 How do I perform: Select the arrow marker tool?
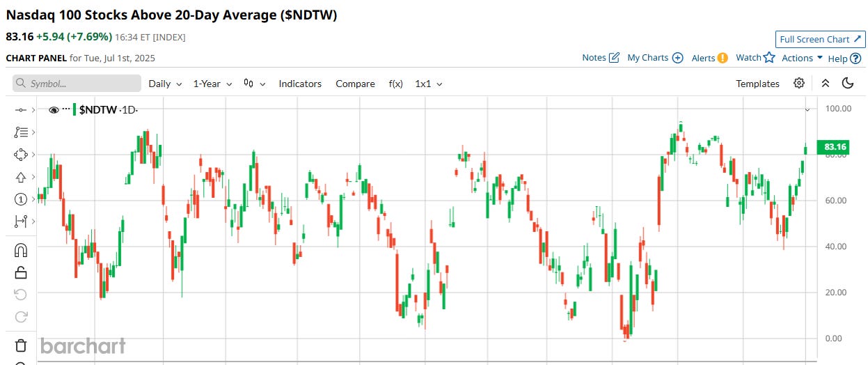click(x=20, y=177)
